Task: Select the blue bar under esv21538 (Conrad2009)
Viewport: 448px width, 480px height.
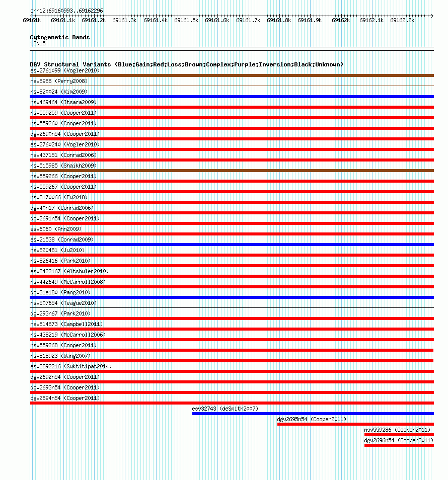Action: click(x=232, y=245)
